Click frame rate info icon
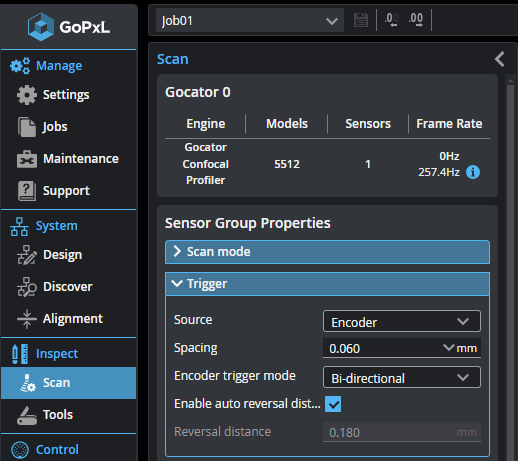Image resolution: width=518 pixels, height=461 pixels. (473, 172)
